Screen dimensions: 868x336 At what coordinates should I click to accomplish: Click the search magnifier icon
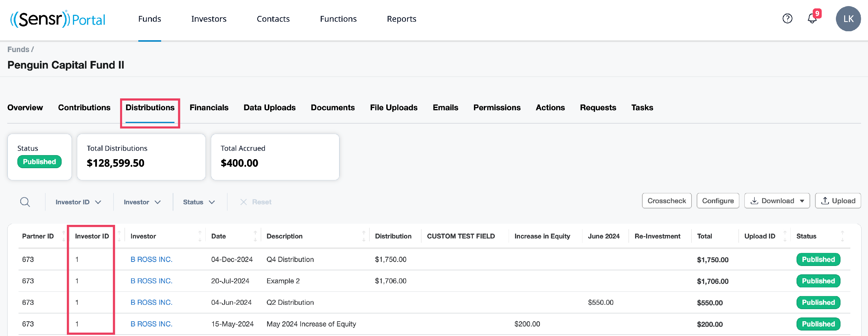[25, 202]
